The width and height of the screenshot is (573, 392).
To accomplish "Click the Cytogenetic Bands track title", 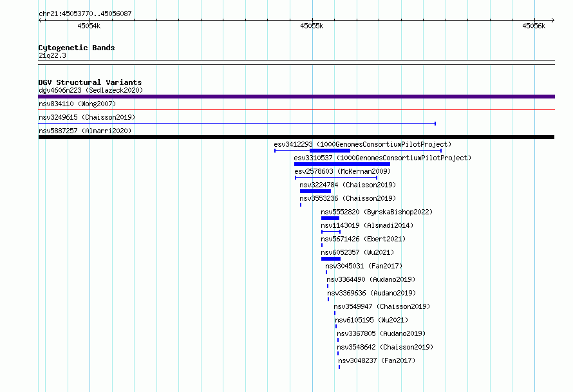I will pyautogui.click(x=77, y=48).
